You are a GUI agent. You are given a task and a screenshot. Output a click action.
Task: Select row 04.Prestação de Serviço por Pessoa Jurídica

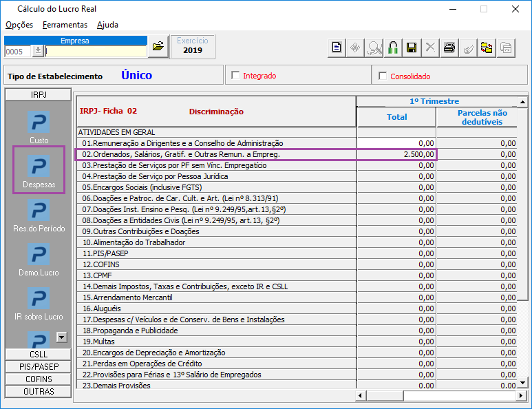pyautogui.click(x=217, y=176)
